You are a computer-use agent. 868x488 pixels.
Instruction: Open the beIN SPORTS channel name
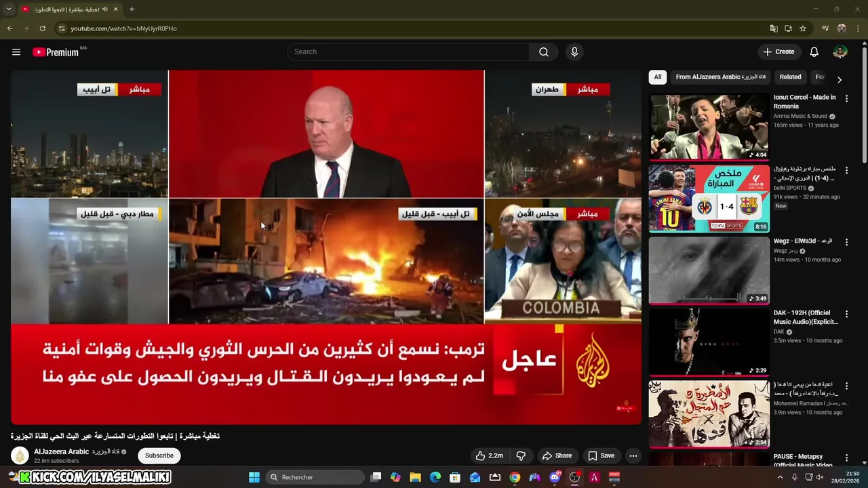tap(790, 188)
